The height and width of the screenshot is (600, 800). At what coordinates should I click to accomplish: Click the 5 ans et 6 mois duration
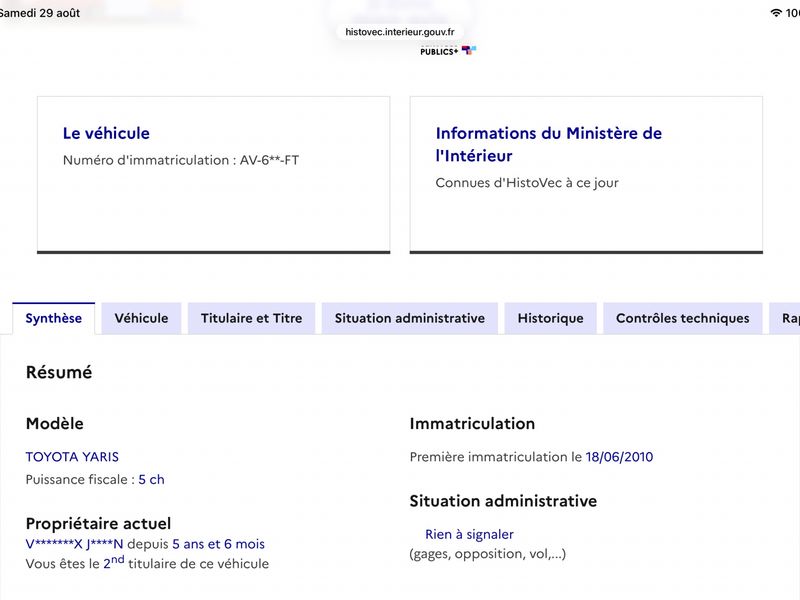point(218,544)
